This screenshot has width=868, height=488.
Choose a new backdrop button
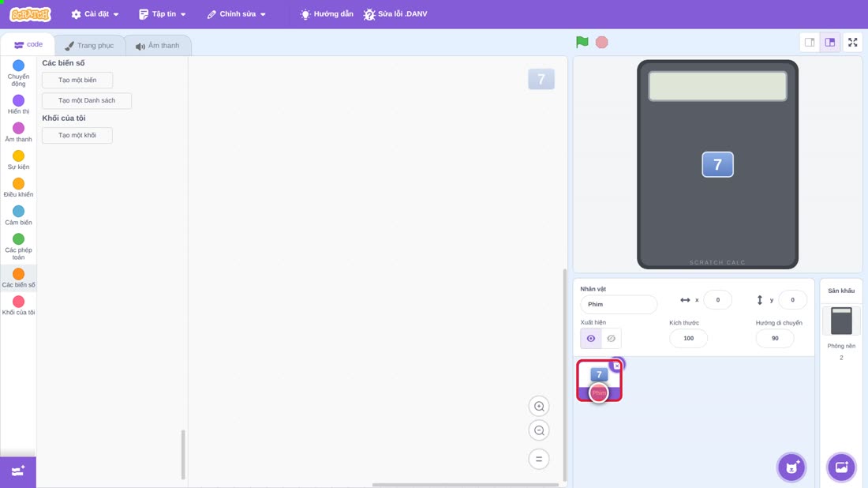pos(841,467)
